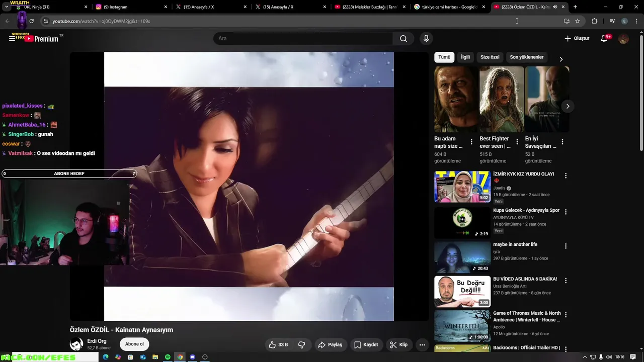This screenshot has height=362, width=644.
Task: Open options for Game of Thrones Music video
Action: (x=566, y=315)
